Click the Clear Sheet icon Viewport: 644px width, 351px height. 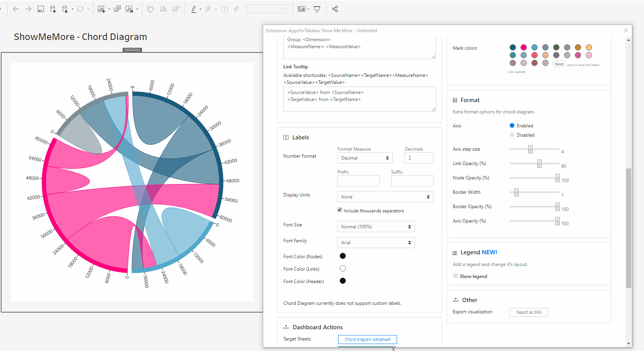click(129, 9)
